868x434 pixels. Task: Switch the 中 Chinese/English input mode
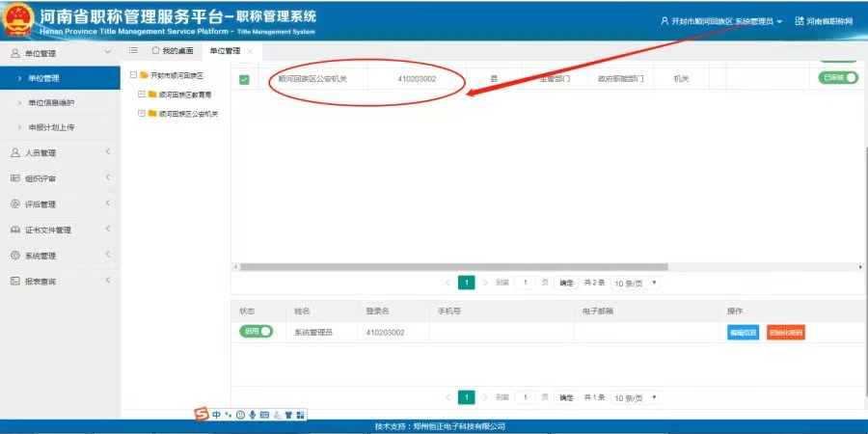(216, 415)
